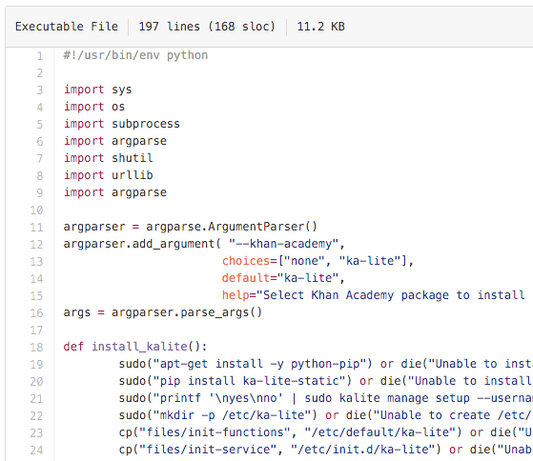This screenshot has height=461, width=533.
Task: Click the '197 lines (168 sloc)' text
Action: (207, 27)
